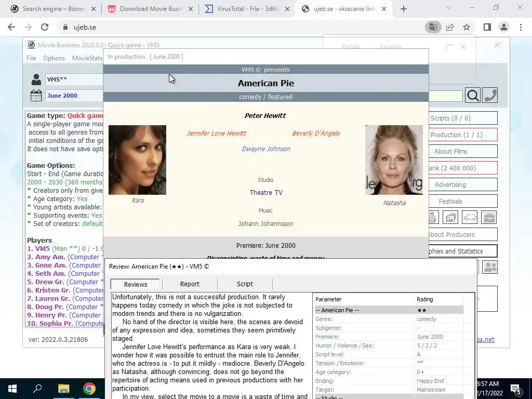Close the ujeb.se browser tab
This screenshot has height=399, width=532.
[384, 9]
